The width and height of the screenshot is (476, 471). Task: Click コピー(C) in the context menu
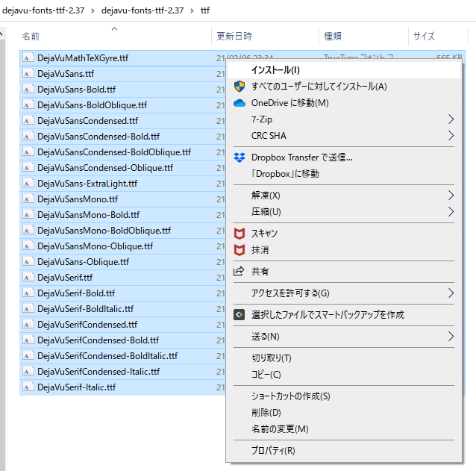pyautogui.click(x=344, y=375)
